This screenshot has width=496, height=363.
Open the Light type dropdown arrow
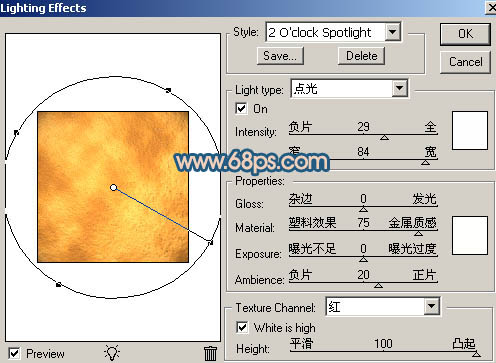pyautogui.click(x=399, y=88)
